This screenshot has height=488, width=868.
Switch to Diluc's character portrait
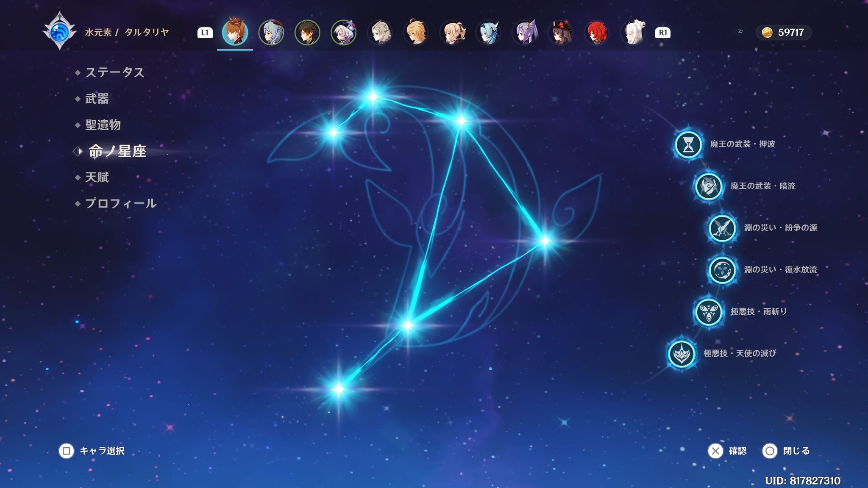597,32
